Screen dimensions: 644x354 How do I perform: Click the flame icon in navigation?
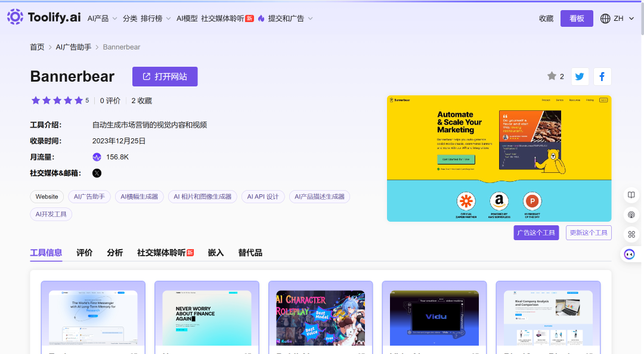(x=261, y=18)
